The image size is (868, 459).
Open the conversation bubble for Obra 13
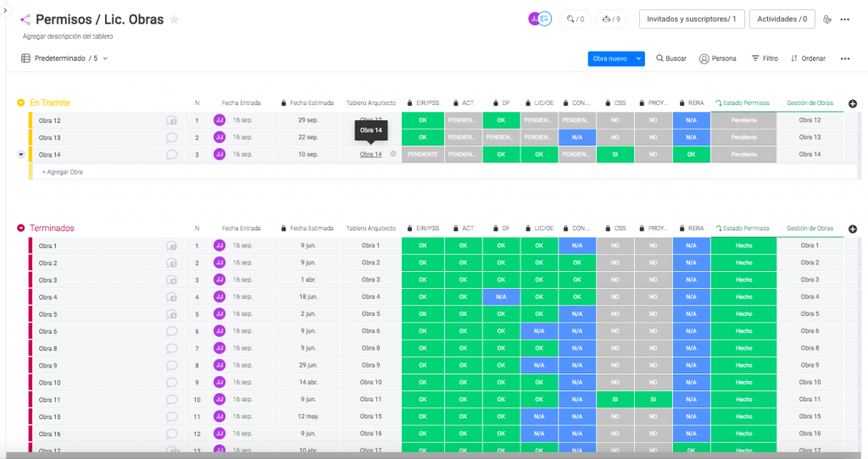(x=171, y=137)
